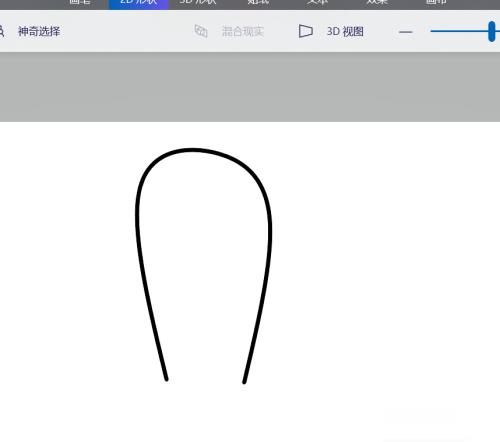The width and height of the screenshot is (500, 442).
Task: Click the 3D 视图 text label
Action: (345, 32)
